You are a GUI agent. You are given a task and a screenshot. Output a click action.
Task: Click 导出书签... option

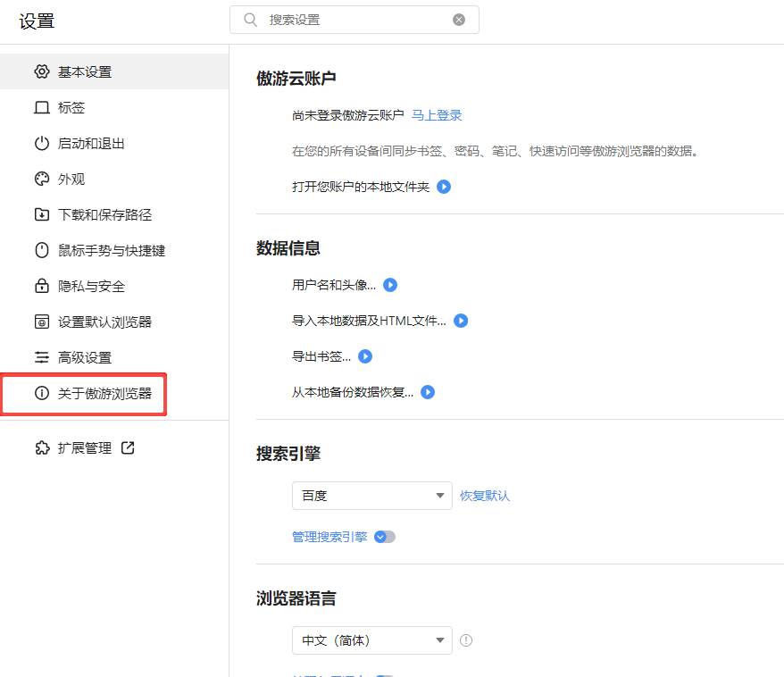pos(321,356)
